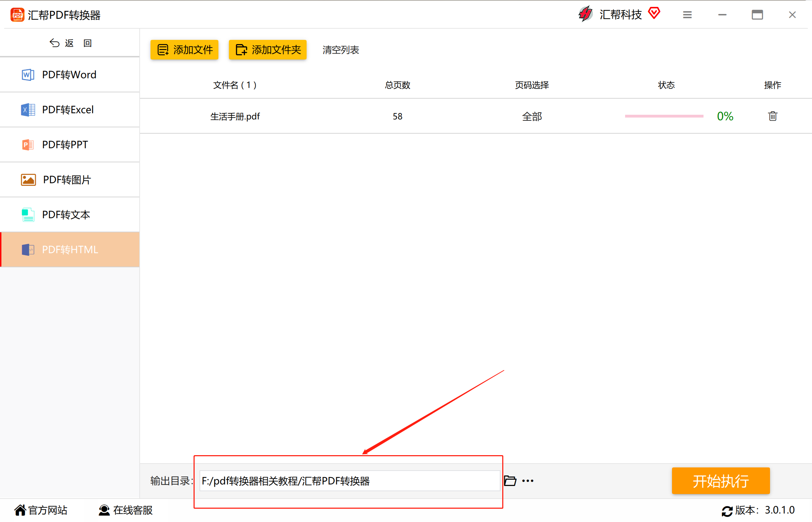This screenshot has height=522, width=812.
Task: Click the 状态 column header
Action: [x=666, y=85]
